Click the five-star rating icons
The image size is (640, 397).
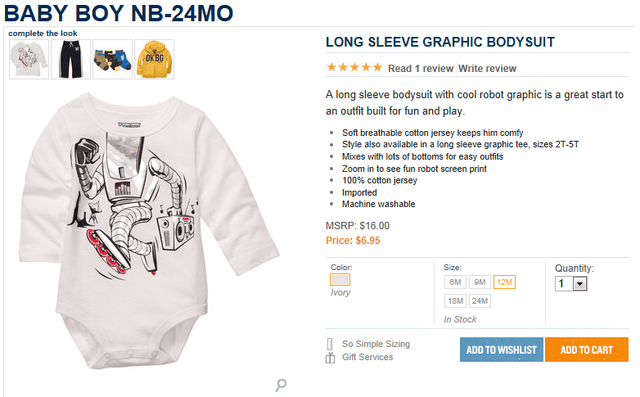pyautogui.click(x=354, y=67)
